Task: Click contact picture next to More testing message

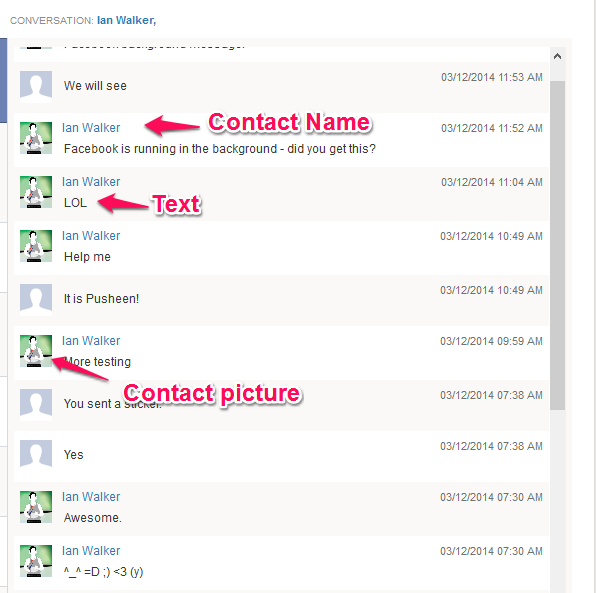Action: (36, 351)
